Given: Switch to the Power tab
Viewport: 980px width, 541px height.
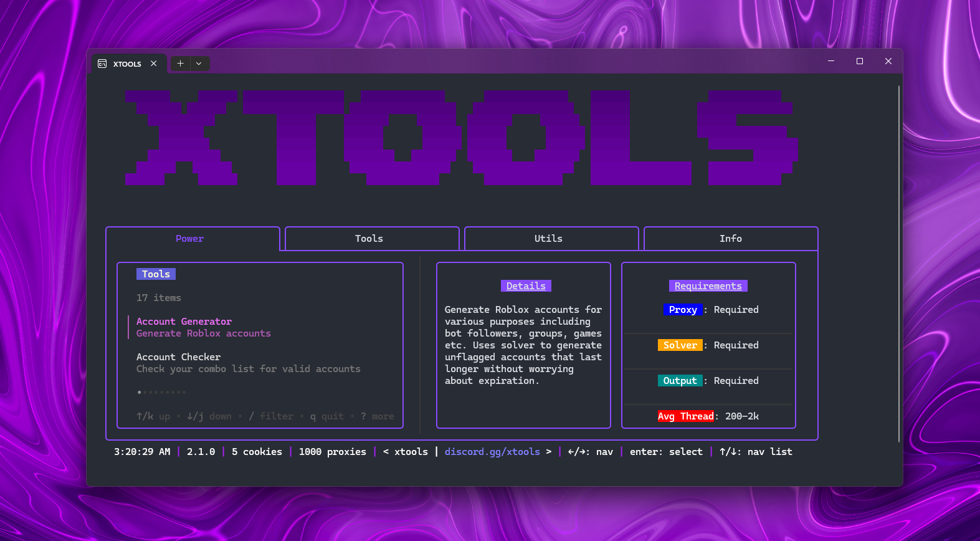Looking at the screenshot, I should click(x=190, y=239).
